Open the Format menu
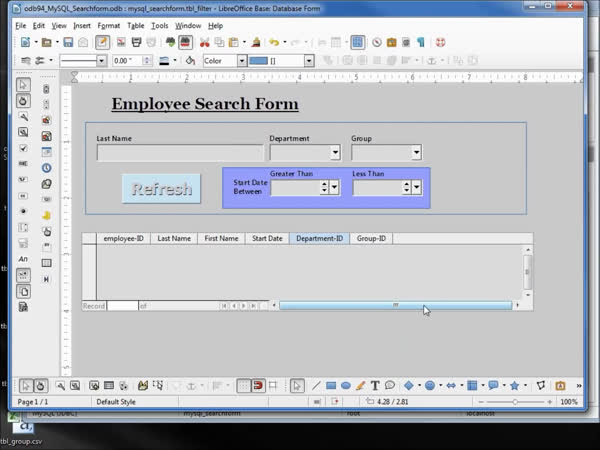Image resolution: width=600 pixels, height=450 pixels. 109,25
